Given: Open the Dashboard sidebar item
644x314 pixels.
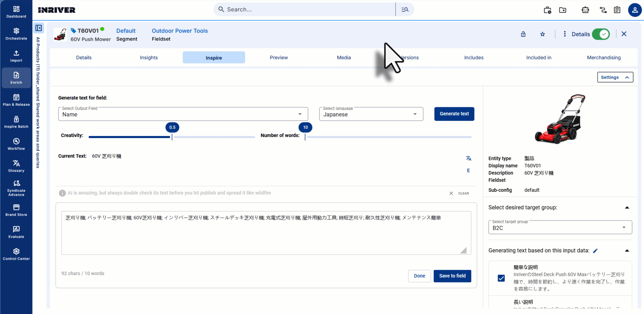Looking at the screenshot, I should click(16, 12).
